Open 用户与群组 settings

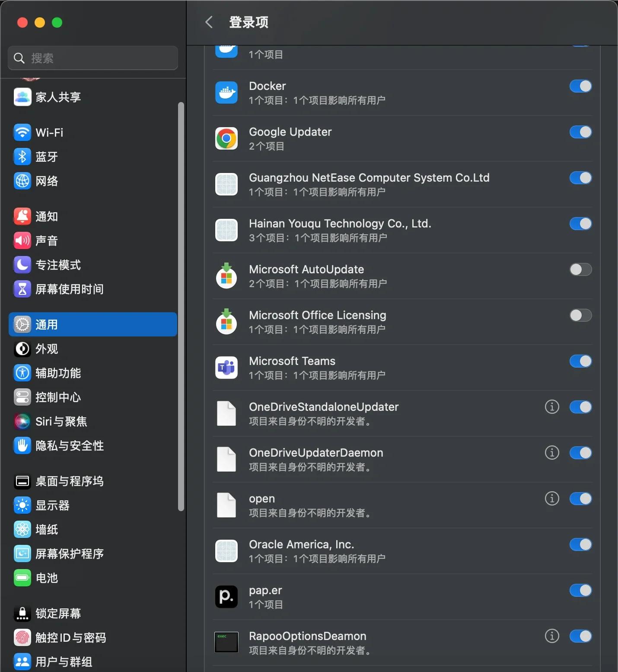coord(93,662)
